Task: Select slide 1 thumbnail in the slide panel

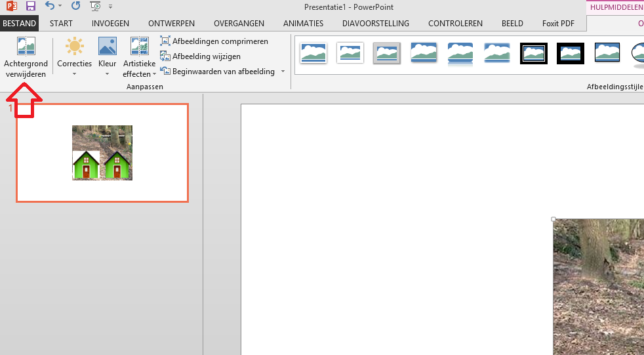Action: 102,153
